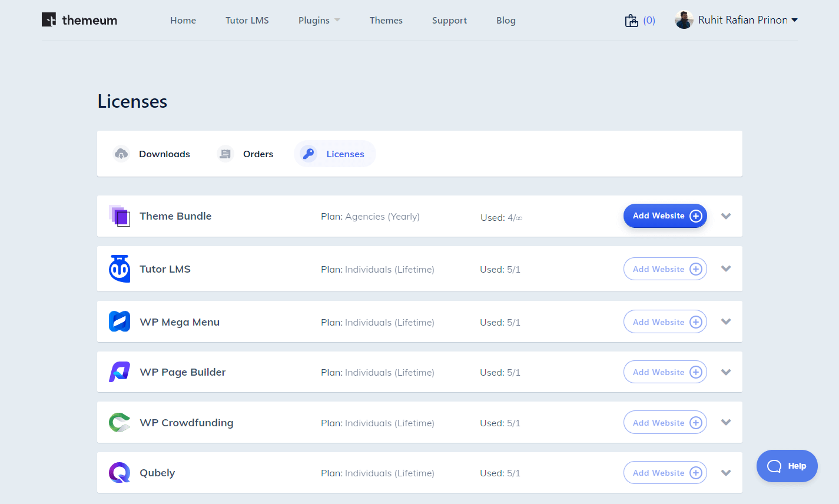Click the themeum logo
839x504 pixels.
(79, 19)
